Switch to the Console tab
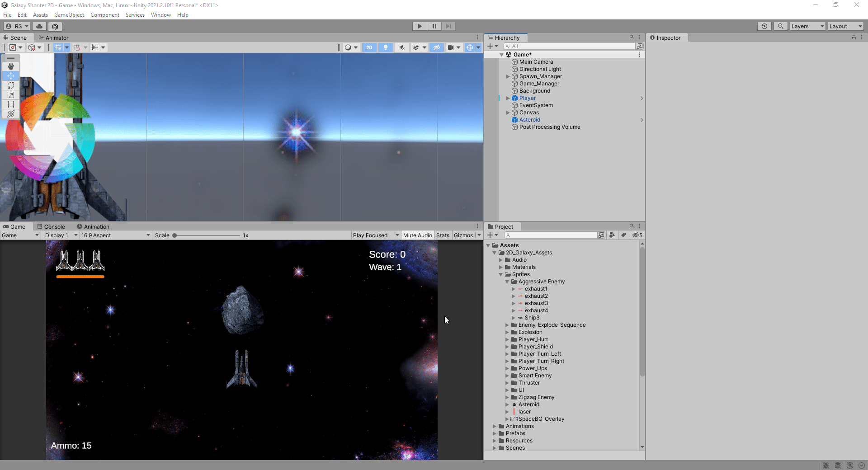868x470 pixels. (x=51, y=226)
